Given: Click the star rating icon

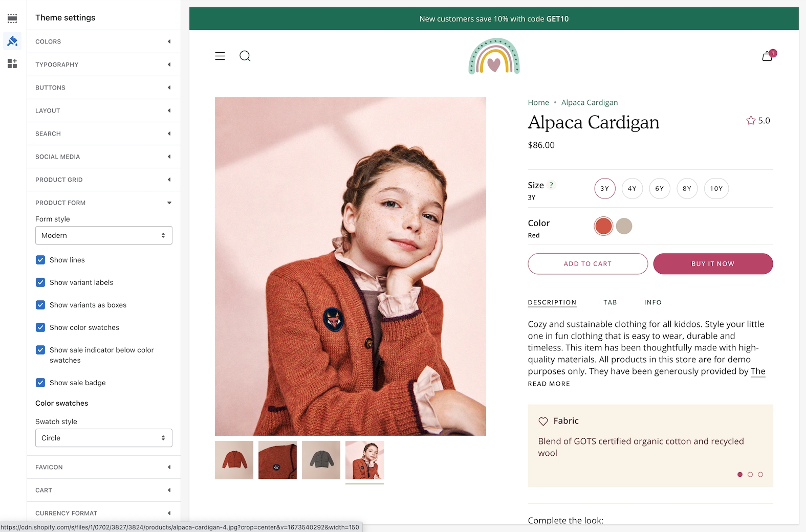Looking at the screenshot, I should tap(751, 121).
